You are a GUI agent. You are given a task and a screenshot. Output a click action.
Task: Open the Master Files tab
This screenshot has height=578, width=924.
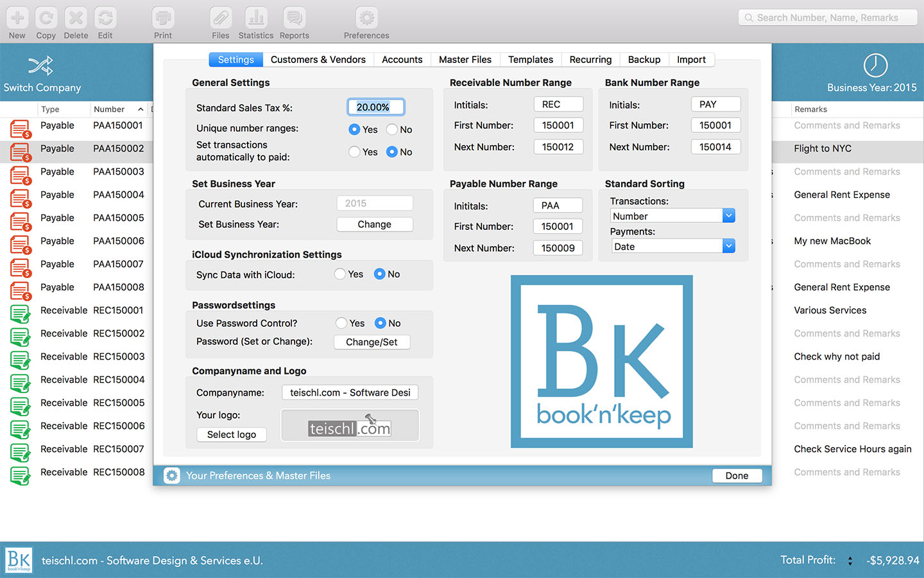(x=465, y=60)
